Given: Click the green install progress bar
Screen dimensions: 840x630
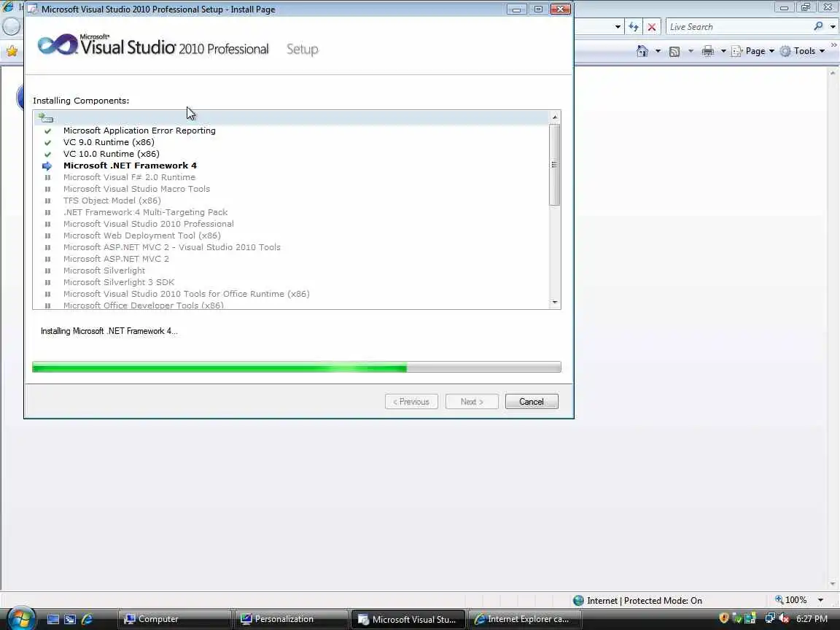Looking at the screenshot, I should [296, 367].
